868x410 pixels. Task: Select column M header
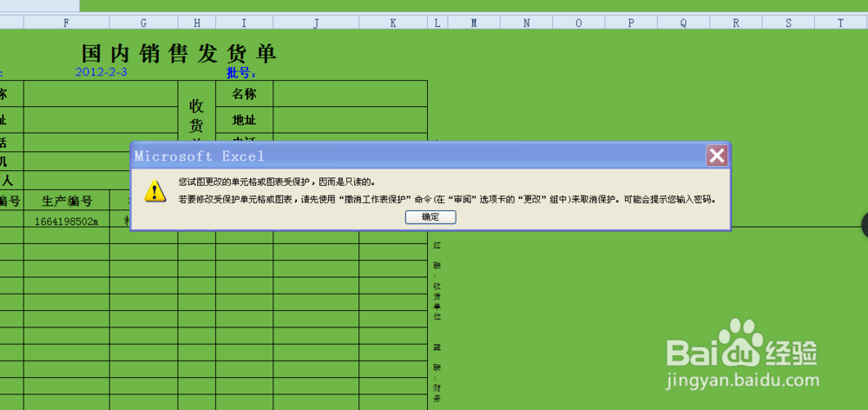tap(474, 23)
